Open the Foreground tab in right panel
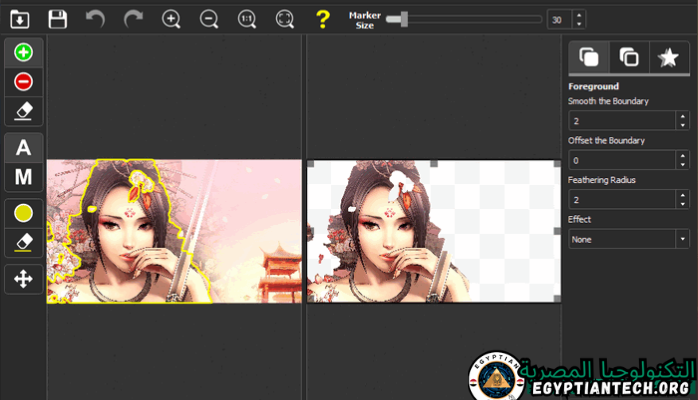 (589, 58)
